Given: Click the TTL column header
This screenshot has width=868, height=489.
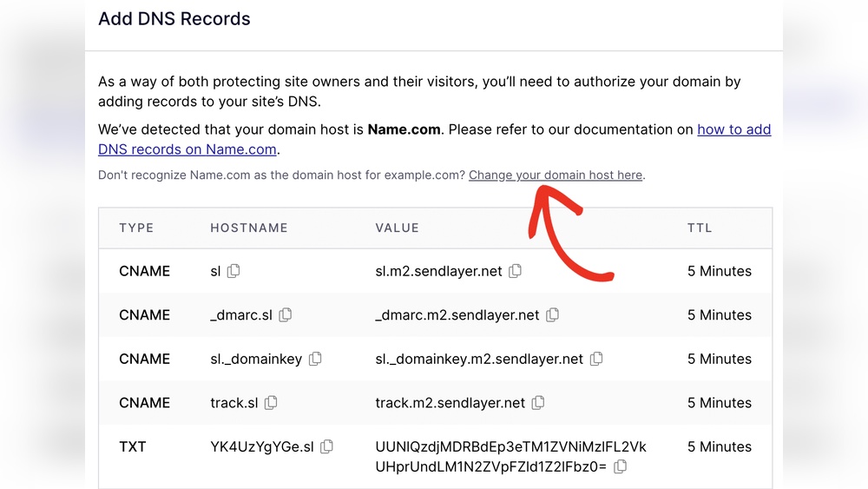Looking at the screenshot, I should (700, 228).
